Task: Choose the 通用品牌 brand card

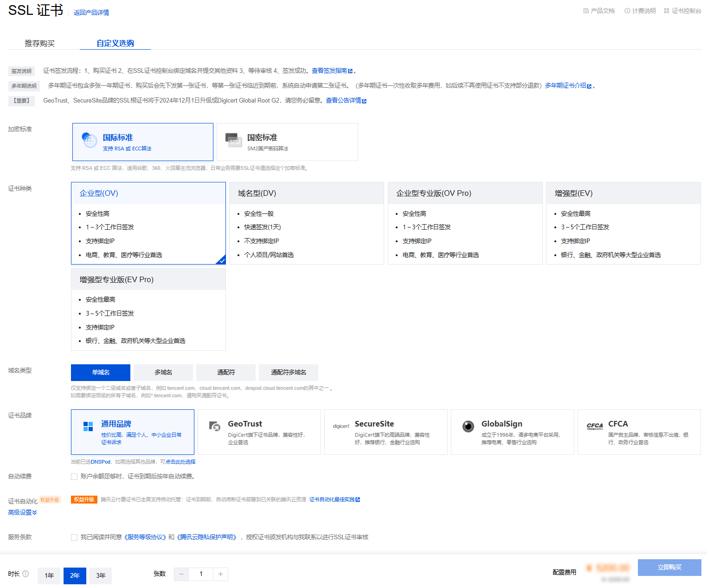Action: click(x=133, y=432)
